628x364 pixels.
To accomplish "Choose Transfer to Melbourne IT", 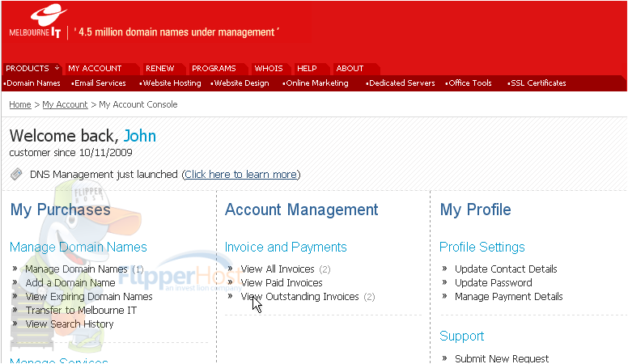I will 81,311.
